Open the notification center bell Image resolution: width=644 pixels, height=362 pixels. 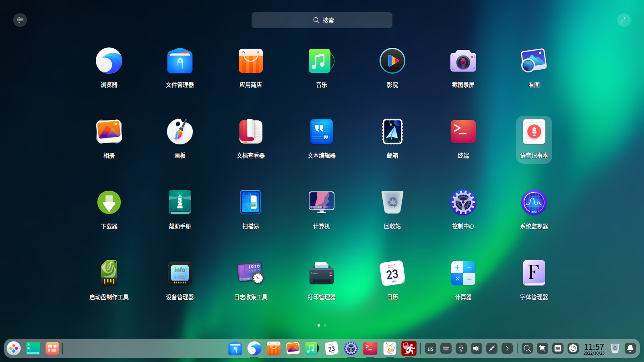click(630, 348)
